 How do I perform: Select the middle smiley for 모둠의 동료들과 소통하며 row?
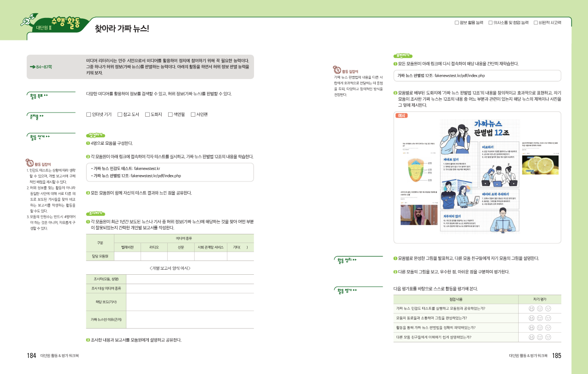click(x=540, y=318)
